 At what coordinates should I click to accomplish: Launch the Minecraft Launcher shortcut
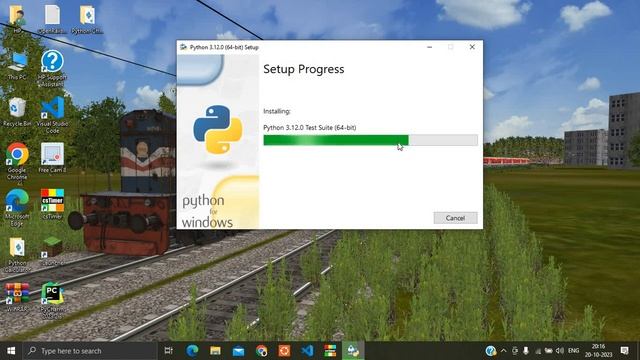pos(52,251)
